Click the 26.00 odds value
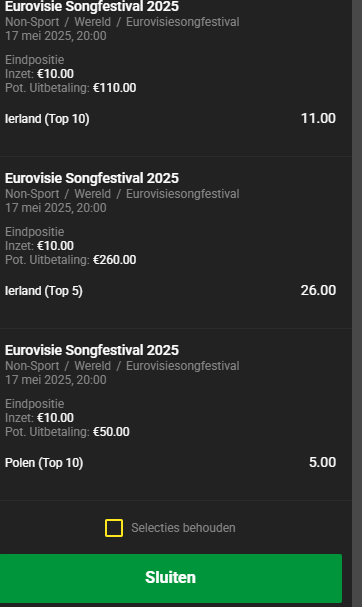Screen dimensions: 362x607 (318, 290)
